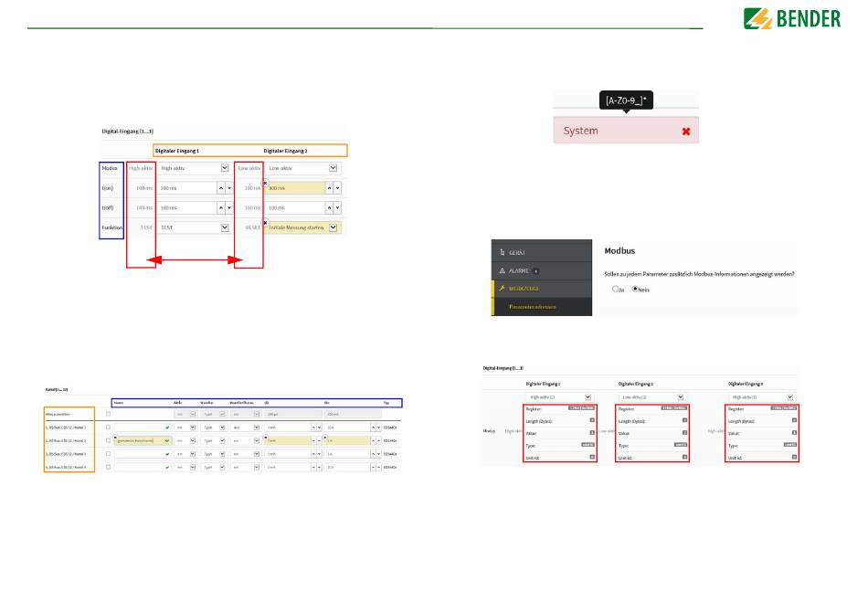Click the Modbus heading text
The height and width of the screenshot is (602, 868).
click(619, 250)
